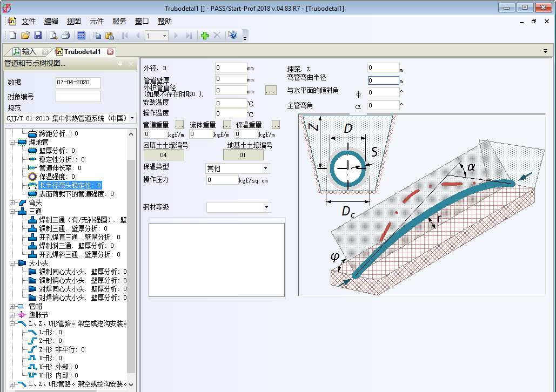This screenshot has height=392, width=556.
Task: Click the ellipsis button beside 外护管直径
Action: 271,90
